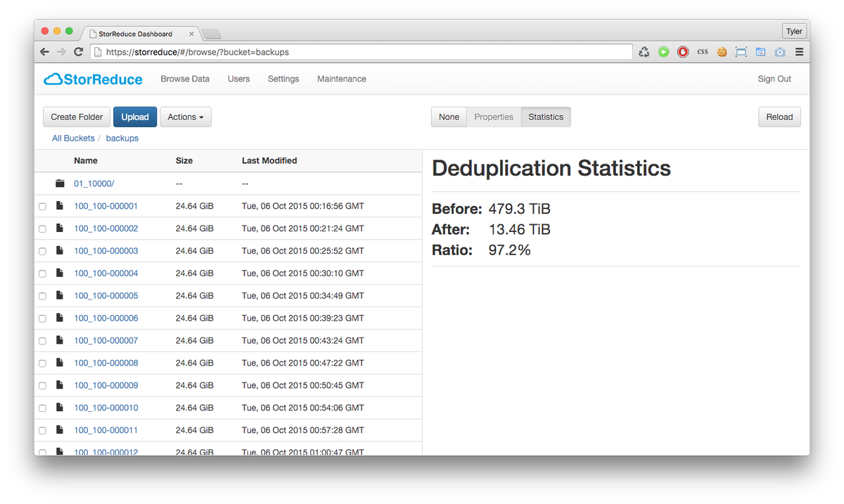Viewport: 844px width, 504px height.
Task: Navigate to the Users section
Action: 238,79
